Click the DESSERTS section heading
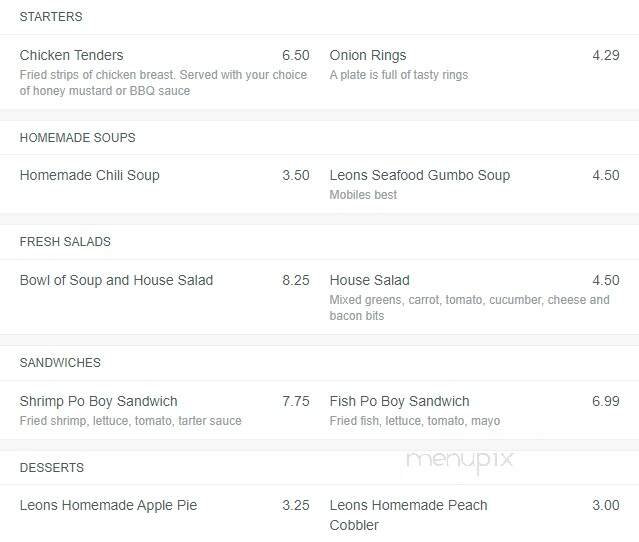Viewport: 639px width, 542px height. 52,467
